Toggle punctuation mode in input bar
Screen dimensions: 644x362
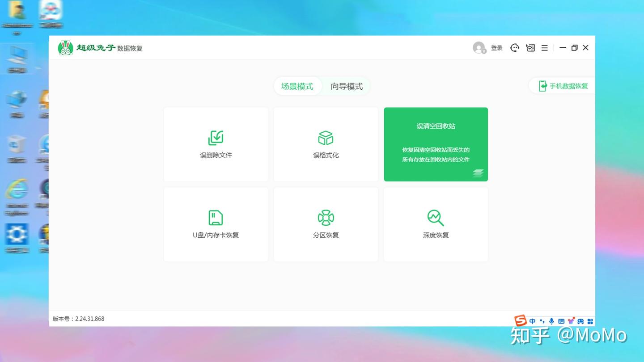click(542, 321)
